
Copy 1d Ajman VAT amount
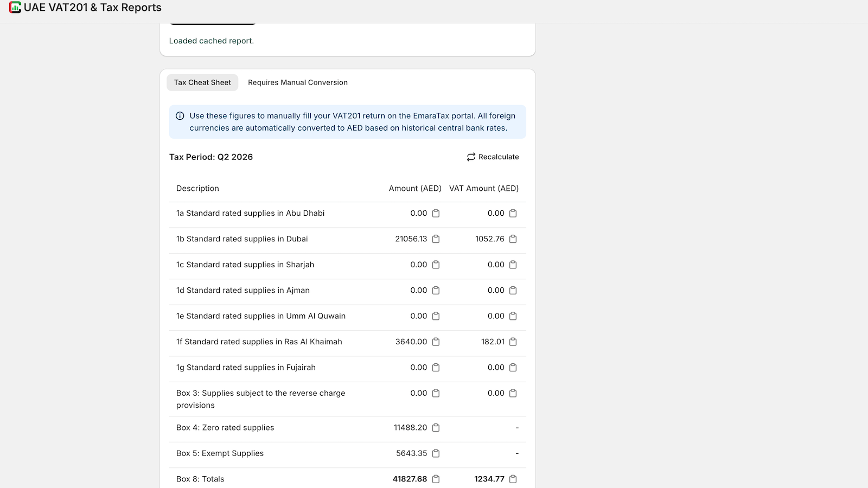513,291
